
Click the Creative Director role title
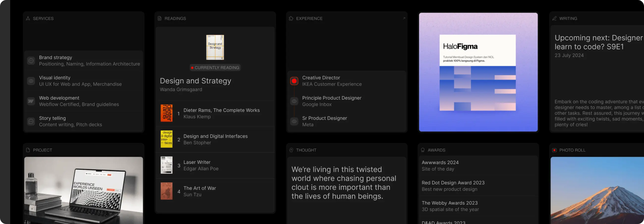click(321, 78)
